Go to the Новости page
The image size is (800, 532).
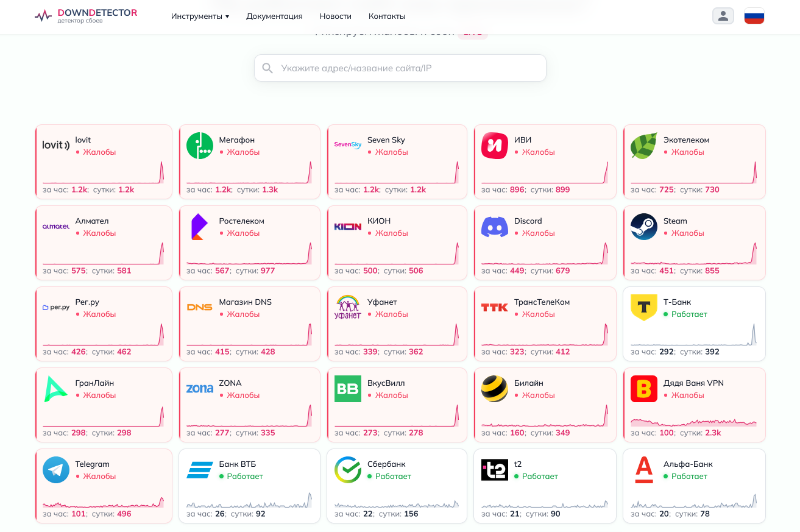pyautogui.click(x=336, y=16)
